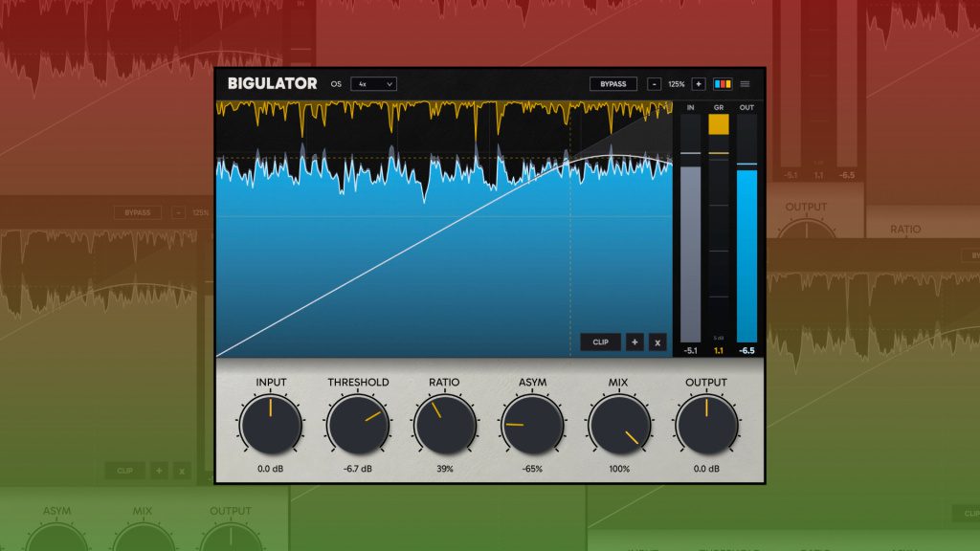Open the OS oversampling 4x dropdown

[x=373, y=84]
